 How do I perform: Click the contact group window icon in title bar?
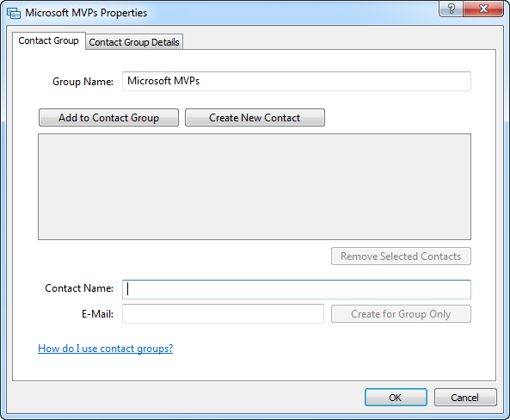(14, 13)
